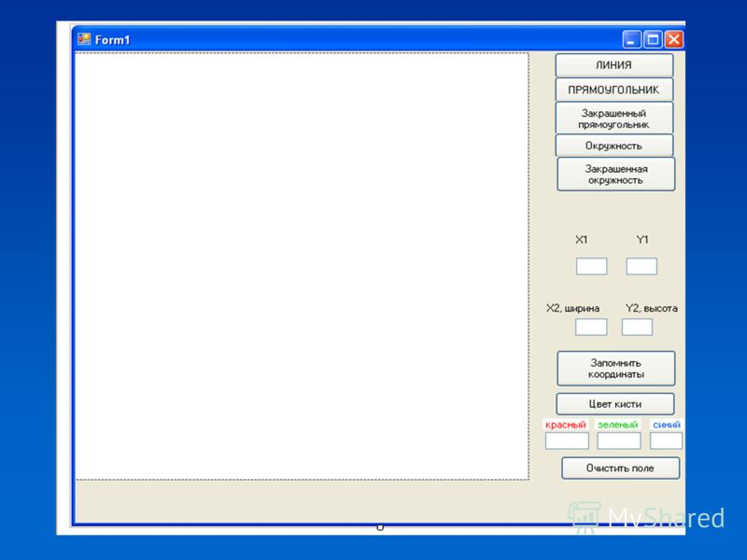Close the Form1 window

pyautogui.click(x=673, y=39)
